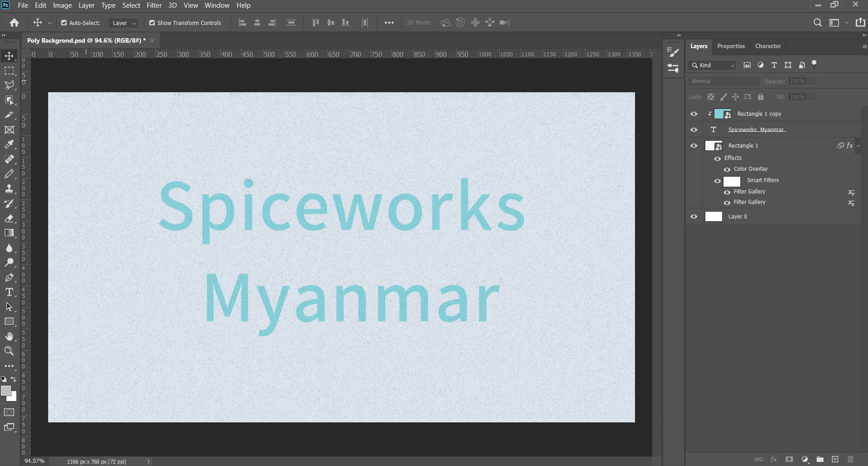Viewport: 868px width, 466px height.
Task: Select the Clone Stamp tool
Action: 9,188
